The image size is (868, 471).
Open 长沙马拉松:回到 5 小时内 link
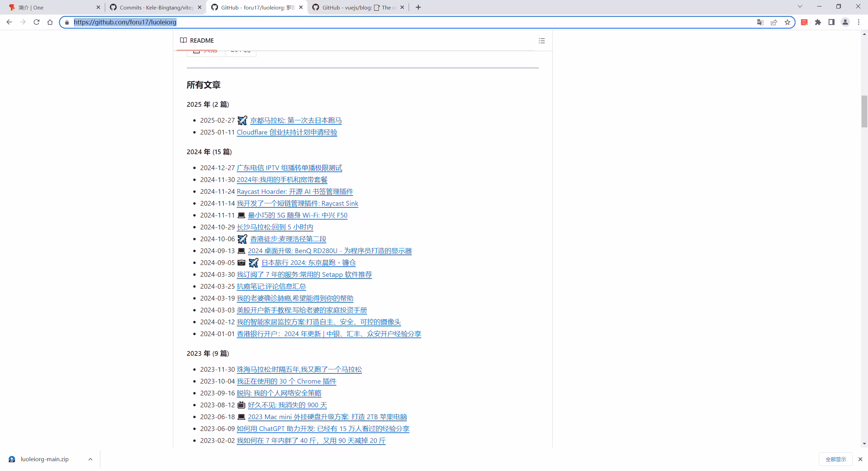(275, 227)
